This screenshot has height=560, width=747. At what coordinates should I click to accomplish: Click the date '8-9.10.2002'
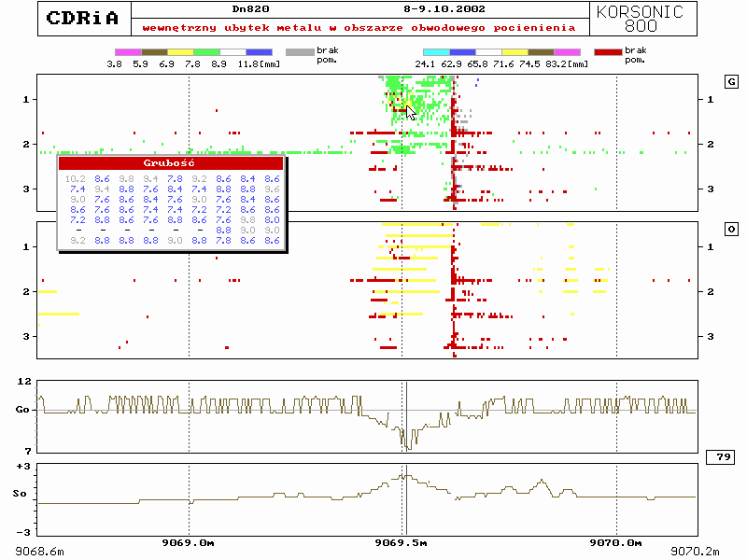(444, 9)
